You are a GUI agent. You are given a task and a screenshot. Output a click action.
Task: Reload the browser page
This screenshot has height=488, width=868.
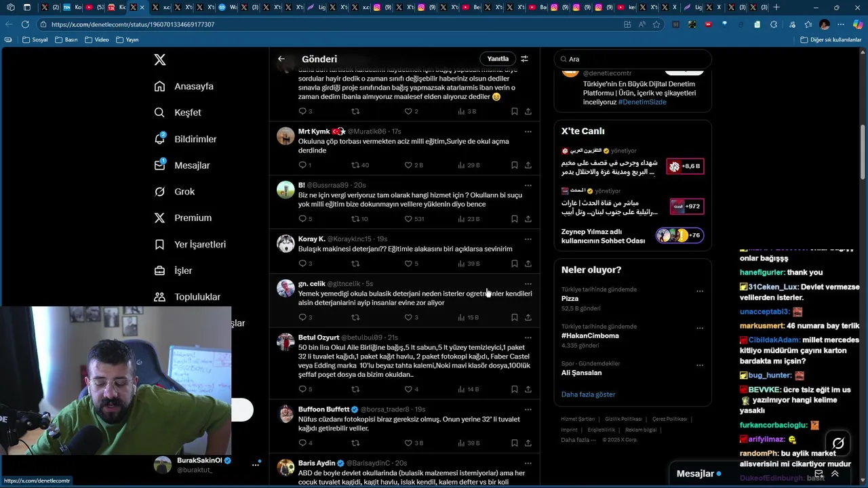[25, 24]
